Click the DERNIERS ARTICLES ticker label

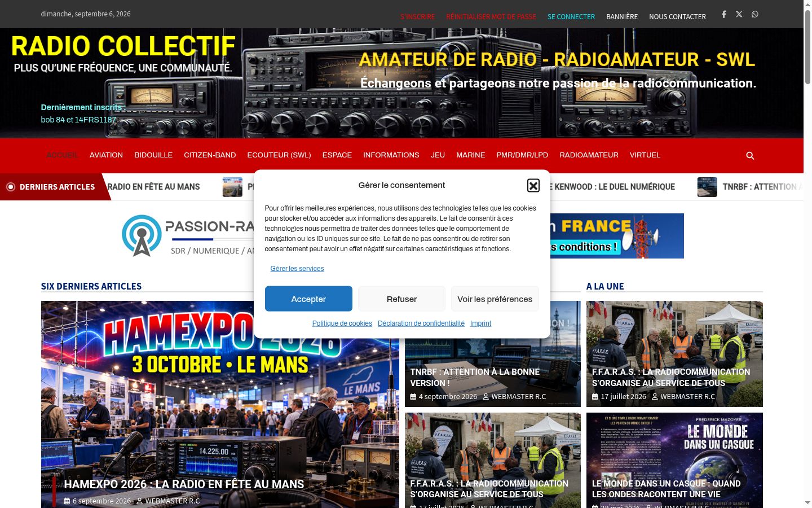[57, 187]
